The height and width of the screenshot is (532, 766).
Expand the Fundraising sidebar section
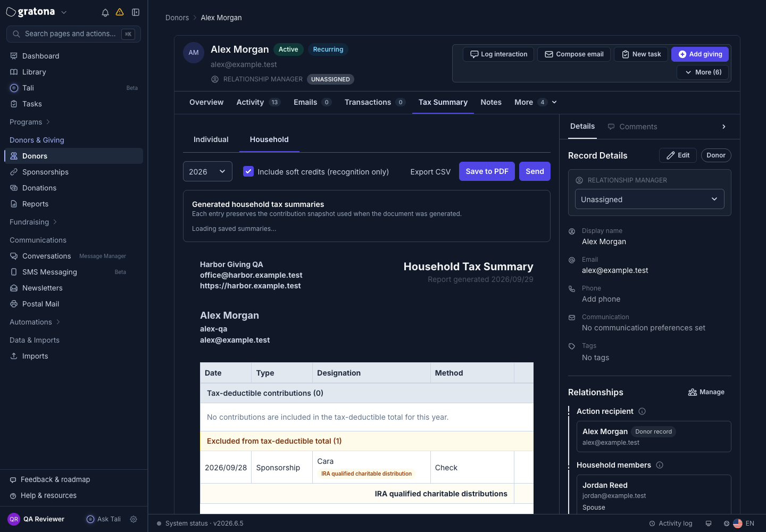coord(33,222)
